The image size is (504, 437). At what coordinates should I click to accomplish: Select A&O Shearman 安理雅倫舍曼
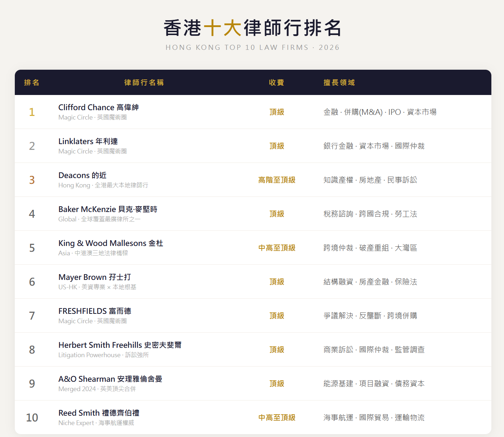(x=110, y=379)
